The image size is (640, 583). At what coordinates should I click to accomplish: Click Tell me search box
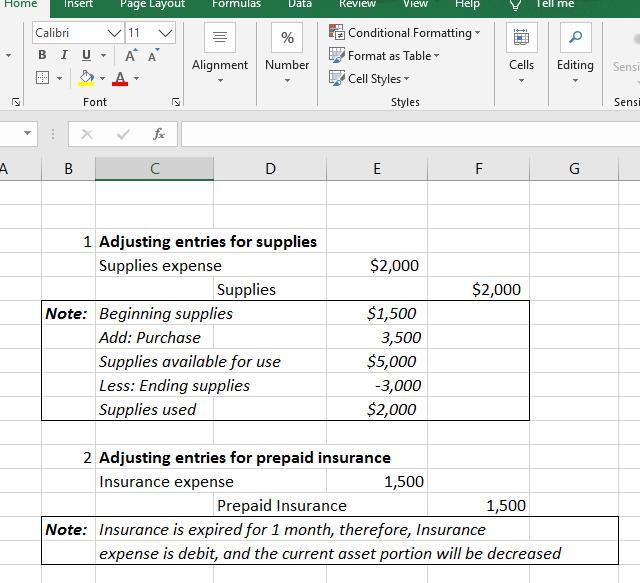tap(555, 4)
